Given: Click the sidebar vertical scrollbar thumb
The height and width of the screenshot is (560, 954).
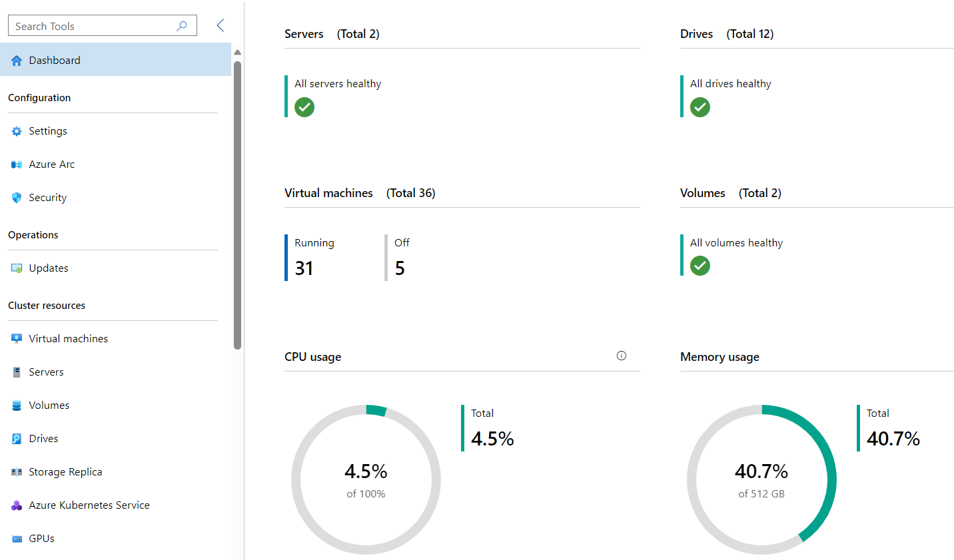Looking at the screenshot, I should pos(237,205).
